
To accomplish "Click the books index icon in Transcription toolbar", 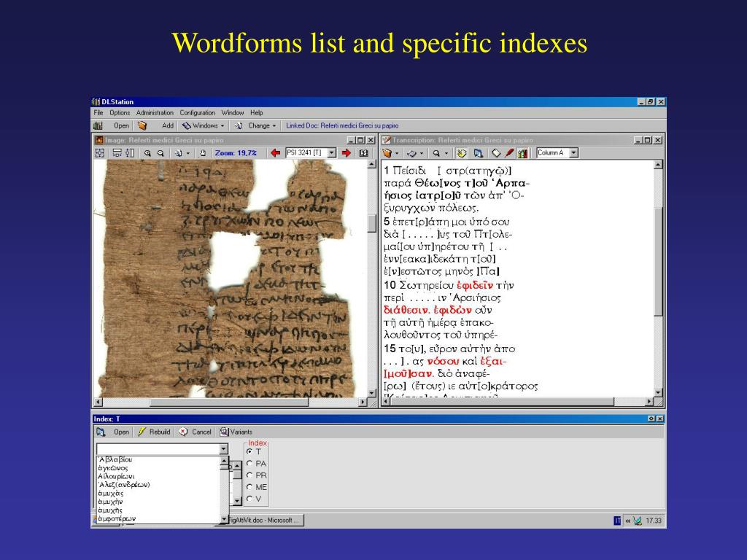I will click(x=522, y=153).
